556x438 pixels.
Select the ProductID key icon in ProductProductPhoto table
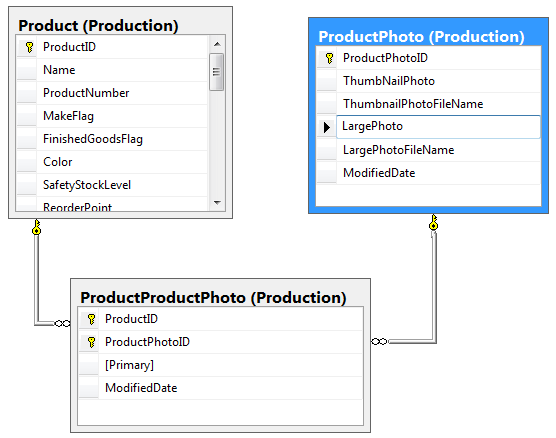pyautogui.click(x=91, y=319)
